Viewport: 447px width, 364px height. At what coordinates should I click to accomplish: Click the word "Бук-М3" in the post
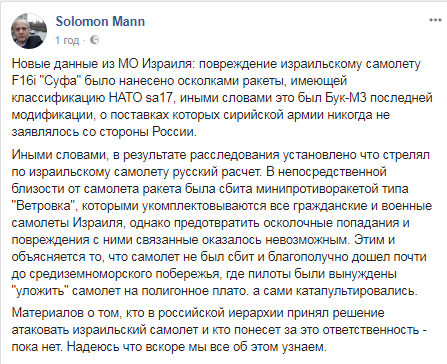pyautogui.click(x=345, y=98)
